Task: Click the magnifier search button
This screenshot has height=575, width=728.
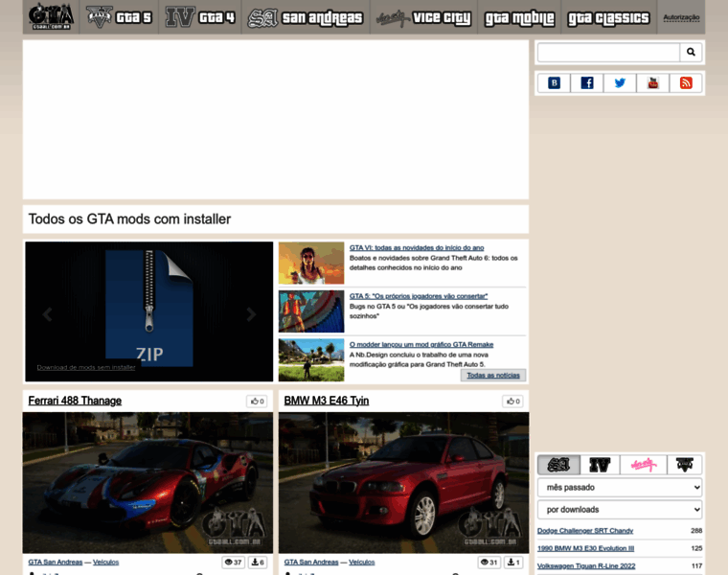Action: pyautogui.click(x=691, y=52)
